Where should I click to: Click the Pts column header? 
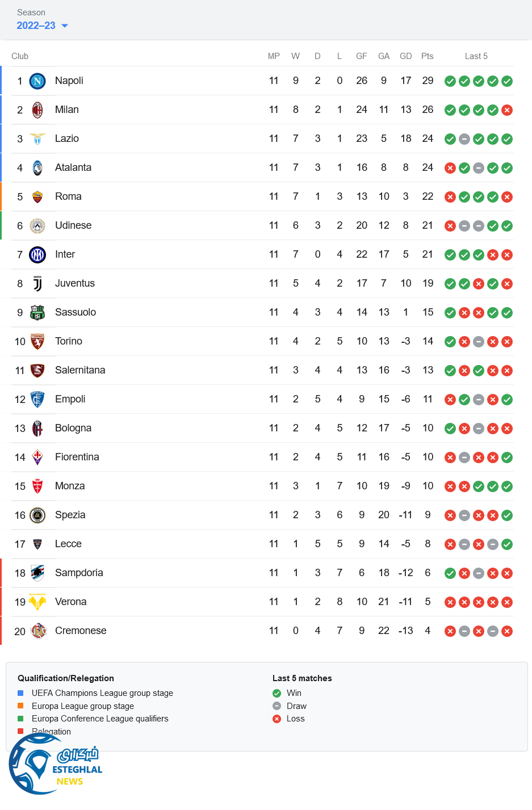pyautogui.click(x=428, y=56)
